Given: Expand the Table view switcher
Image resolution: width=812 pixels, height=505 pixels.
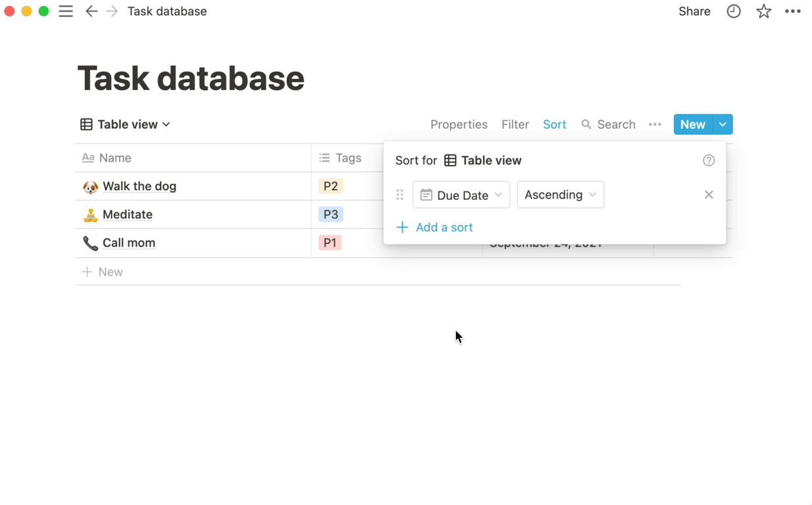Looking at the screenshot, I should pos(125,124).
